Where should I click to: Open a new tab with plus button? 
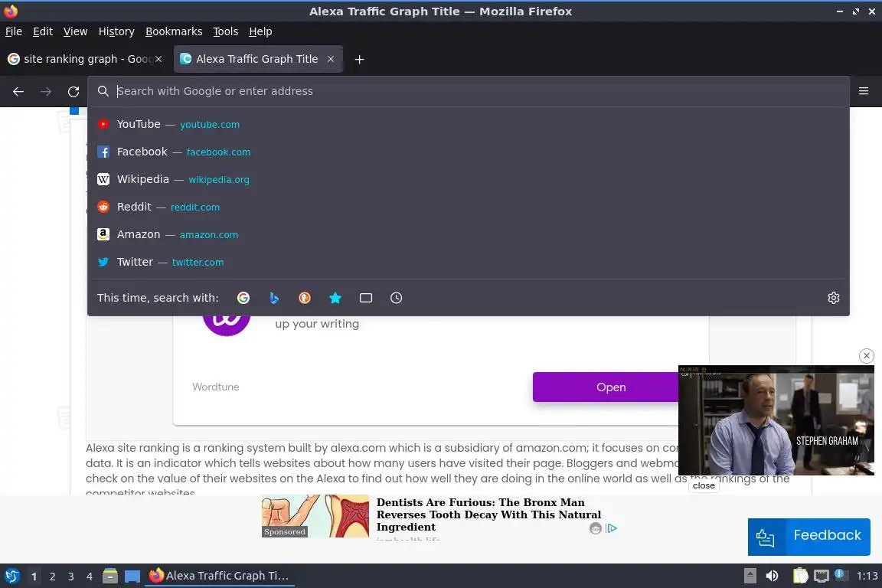click(359, 59)
